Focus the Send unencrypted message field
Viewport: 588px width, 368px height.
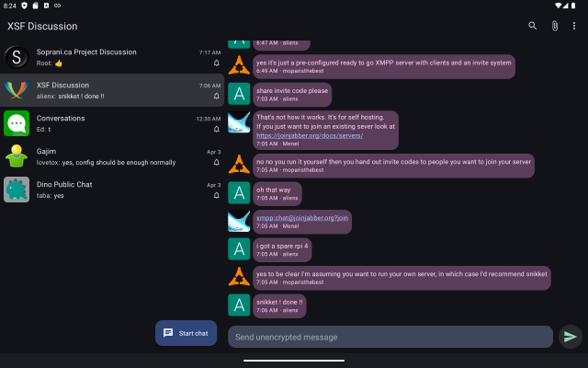pos(390,337)
